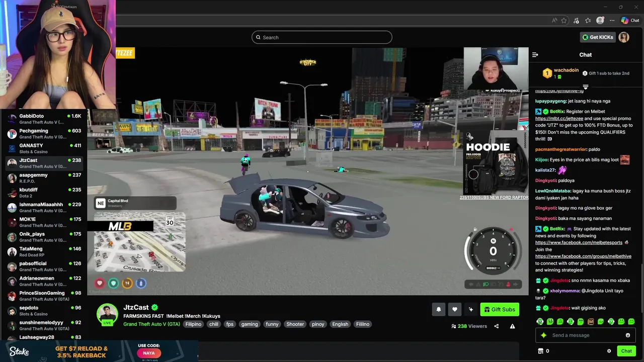Open GANASTY channel in sidebar
The height and width of the screenshot is (362, 644).
tap(44, 148)
